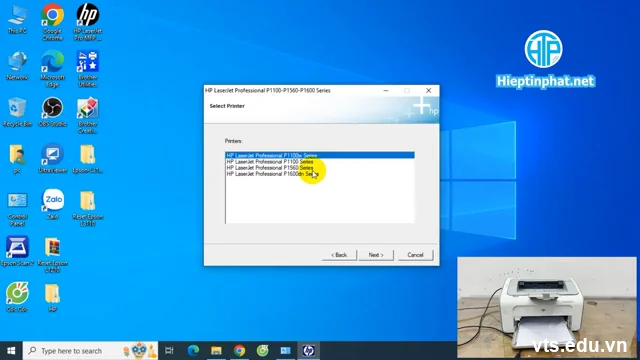This screenshot has height=360, width=640.
Task: Launch Chrome from the taskbar
Action: click(240, 351)
